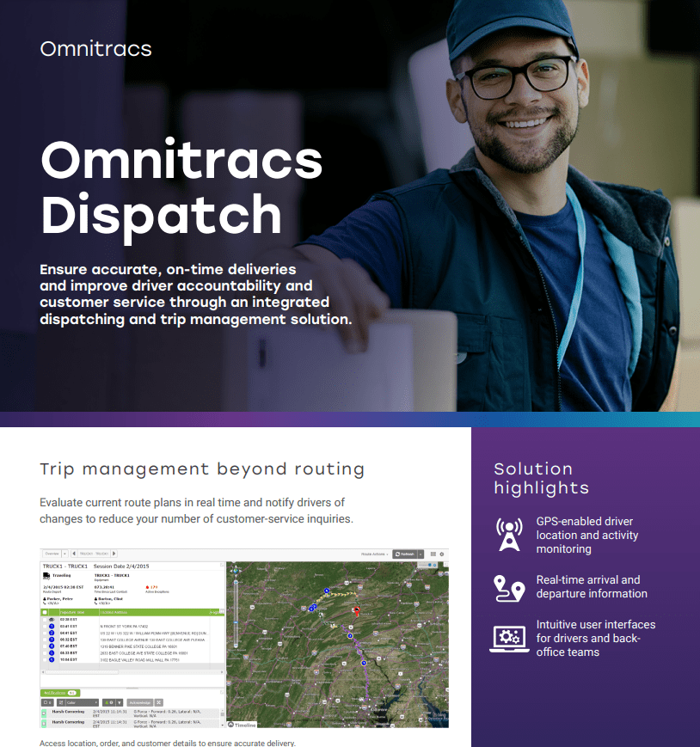Open the Route Actions dropdown
700x747 pixels.
tap(374, 554)
